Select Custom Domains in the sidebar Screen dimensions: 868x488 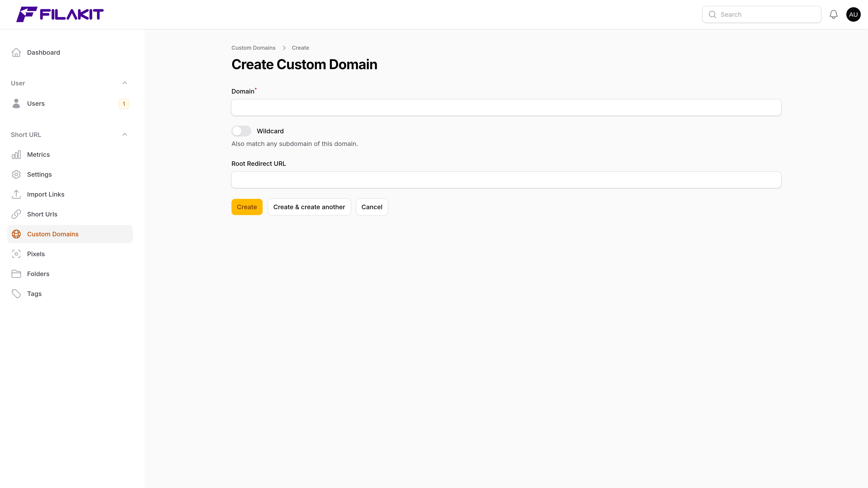(x=70, y=234)
